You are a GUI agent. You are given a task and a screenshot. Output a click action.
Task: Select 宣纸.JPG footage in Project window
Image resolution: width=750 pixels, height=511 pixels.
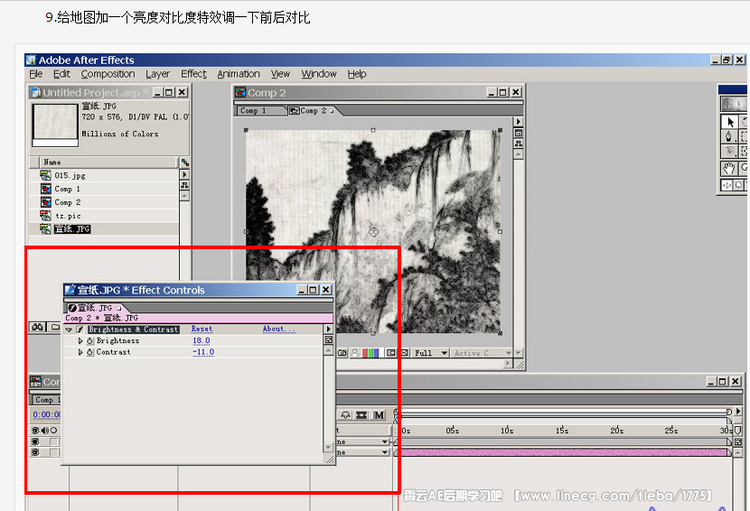click(72, 229)
